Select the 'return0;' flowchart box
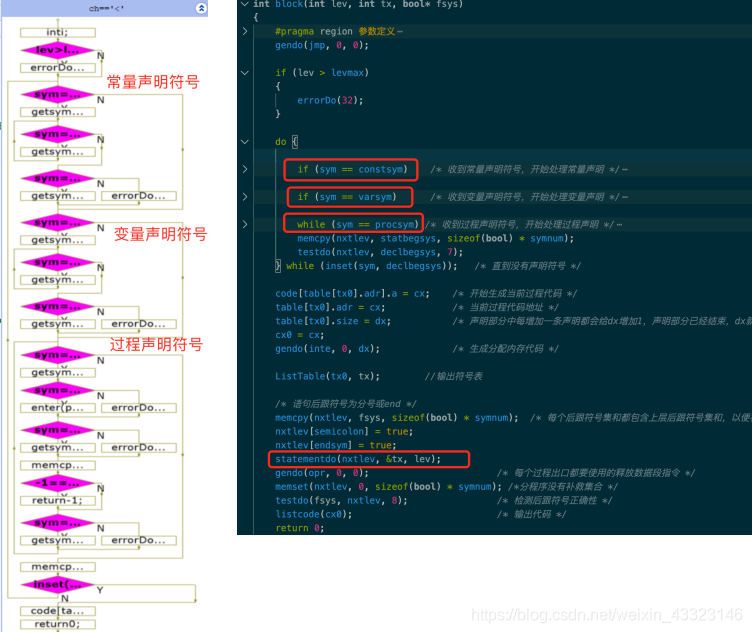The image size is (752, 633). point(58,624)
